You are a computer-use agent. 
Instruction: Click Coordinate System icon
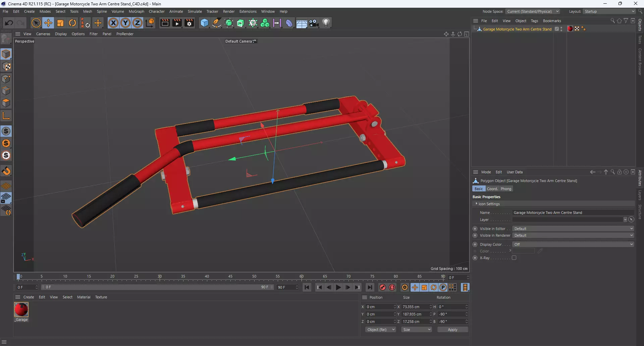click(x=150, y=23)
